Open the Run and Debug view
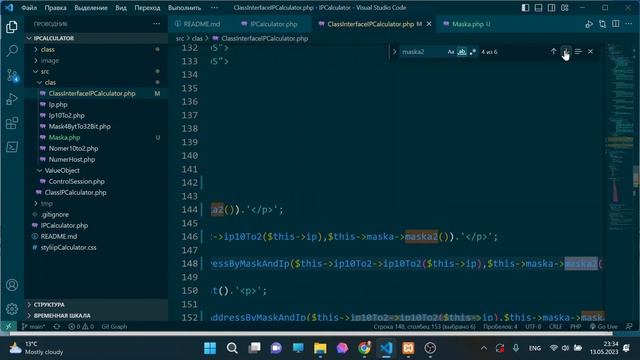 point(12,99)
